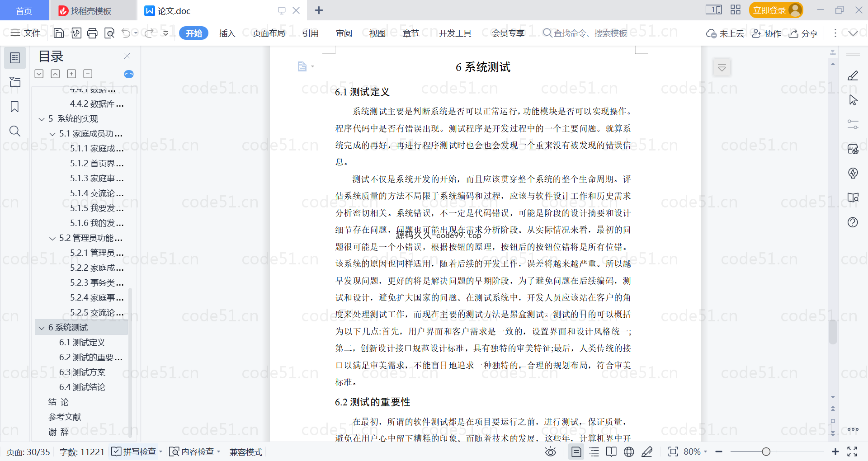Open the 文件 menu
The image size is (868, 461).
tap(26, 33)
